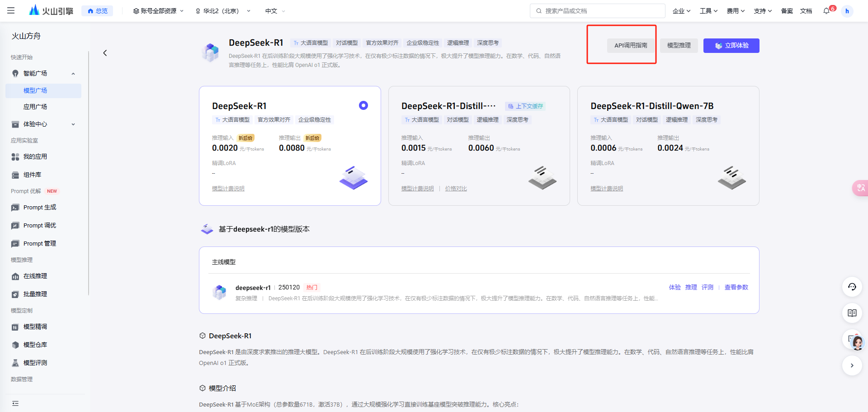Open the customer service headset icon
The width and height of the screenshot is (868, 412).
click(x=852, y=287)
